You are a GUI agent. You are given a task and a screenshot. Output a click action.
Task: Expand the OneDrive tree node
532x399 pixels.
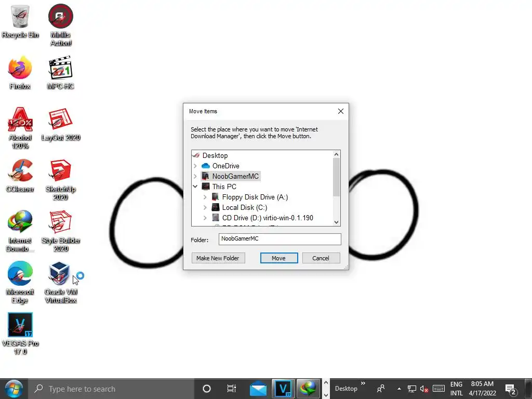click(195, 166)
